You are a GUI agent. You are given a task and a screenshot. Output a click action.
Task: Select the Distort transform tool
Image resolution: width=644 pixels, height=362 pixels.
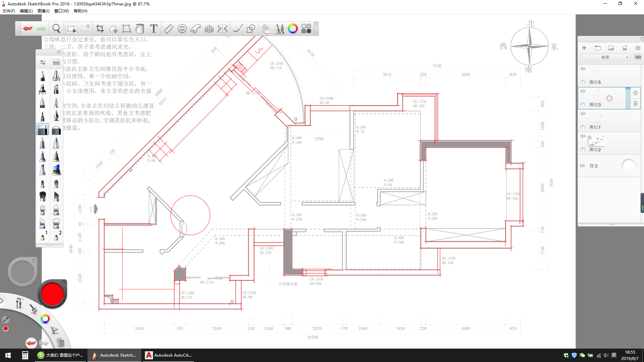click(x=126, y=28)
